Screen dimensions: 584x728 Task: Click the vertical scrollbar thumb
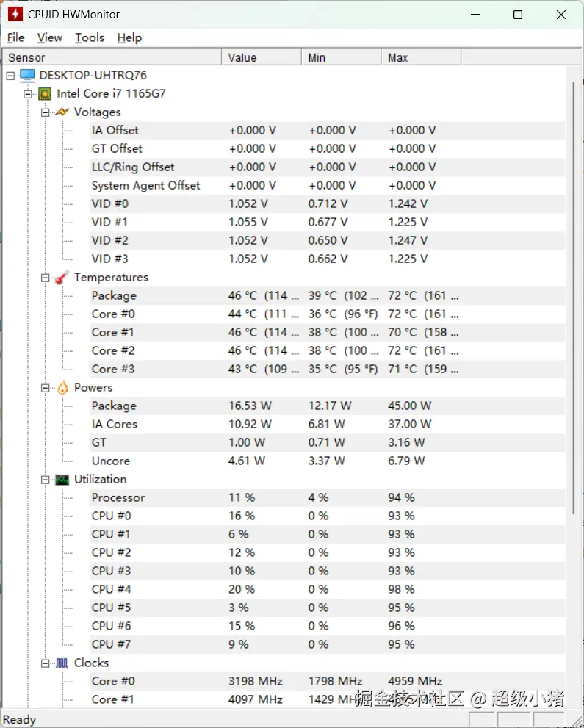(574, 294)
